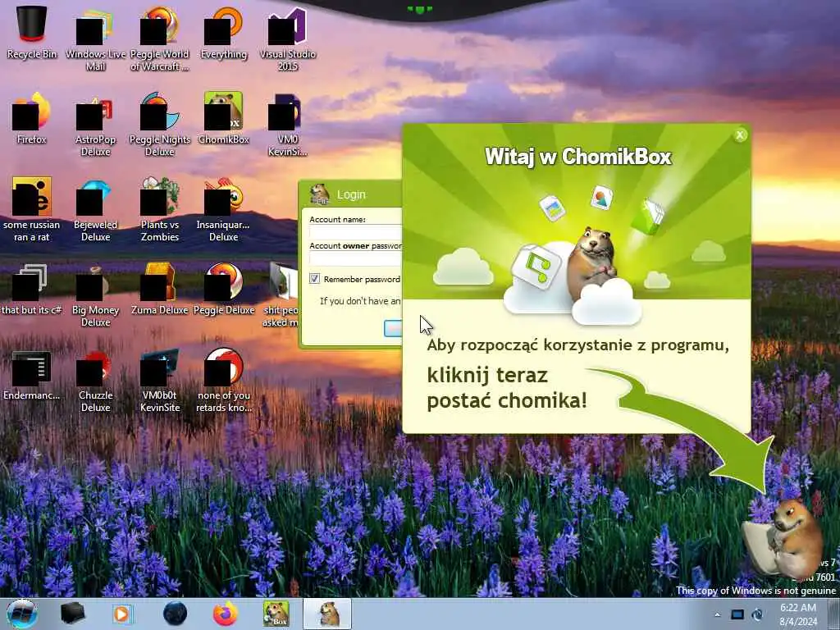
Task: Launch Windows Live Mail from the desktop
Action: point(95,38)
